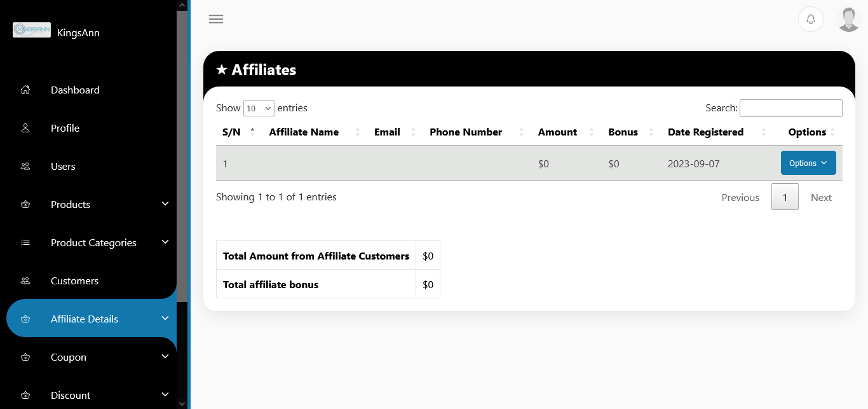This screenshot has width=868, height=409.
Task: Sort by the Options column header
Action: (x=808, y=132)
